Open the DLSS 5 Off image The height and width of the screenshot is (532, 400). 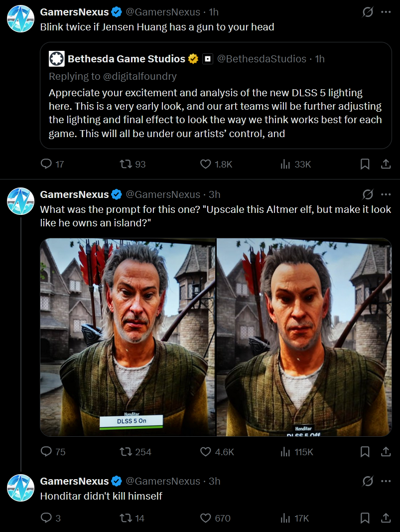coord(304,337)
